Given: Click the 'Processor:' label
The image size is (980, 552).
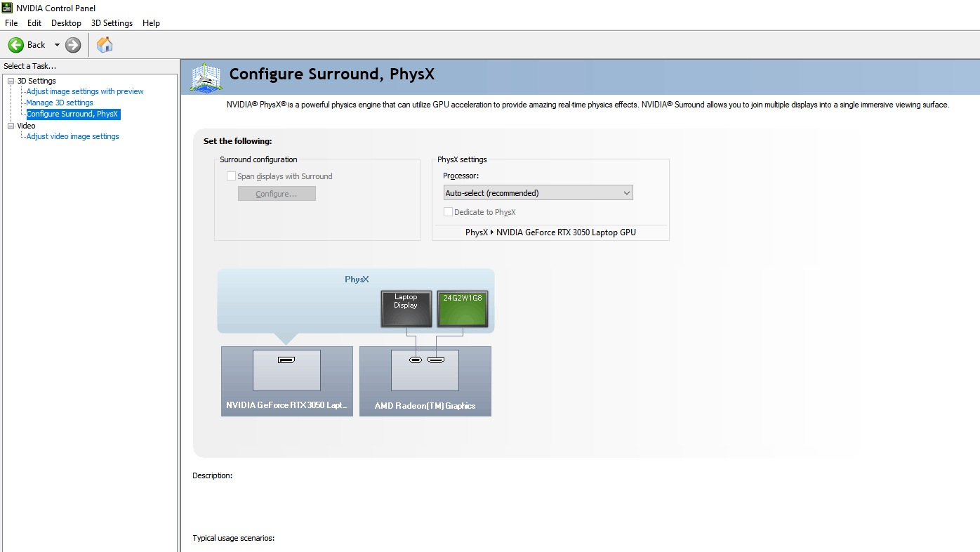Looking at the screenshot, I should [x=461, y=176].
